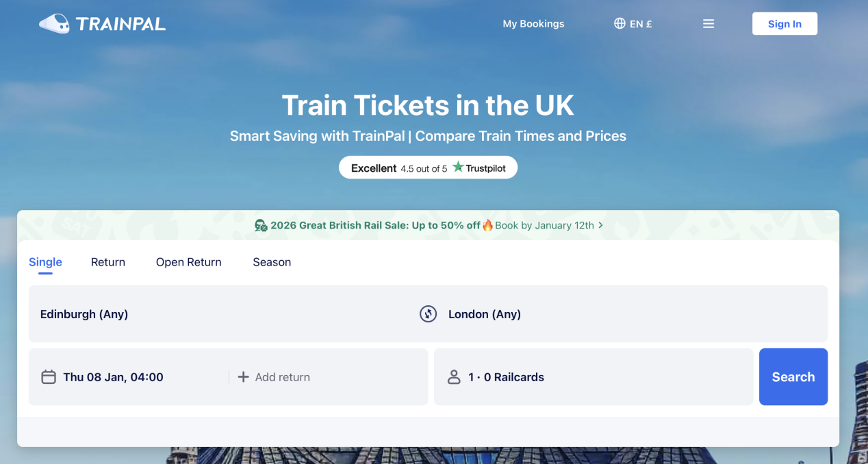Open the departure date Thu 08 Jan picker
Screen dimensions: 868x464
coord(113,377)
